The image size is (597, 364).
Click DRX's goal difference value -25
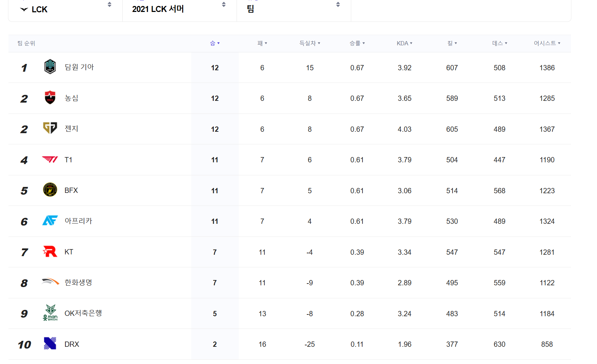310,344
